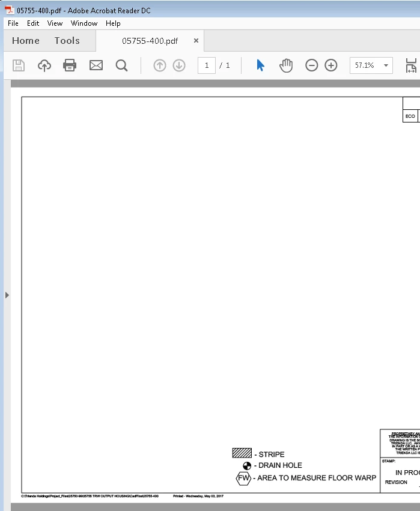Print the document using the printer icon

tap(70, 65)
